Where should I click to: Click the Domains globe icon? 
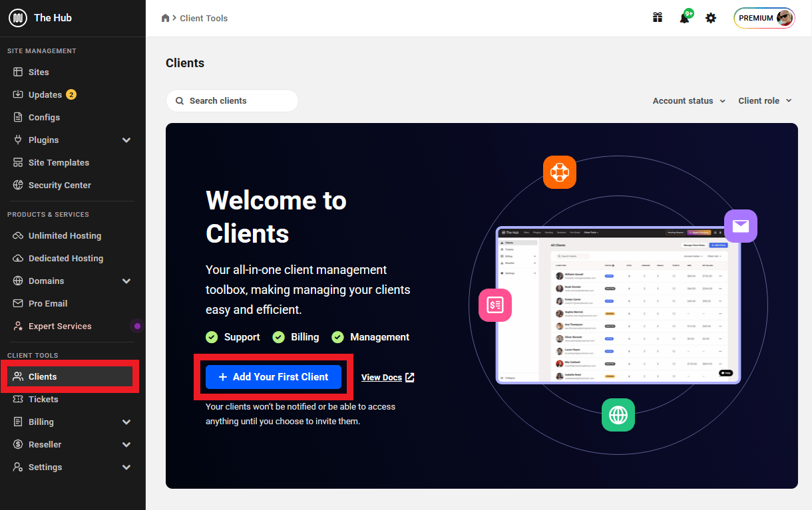click(x=18, y=281)
